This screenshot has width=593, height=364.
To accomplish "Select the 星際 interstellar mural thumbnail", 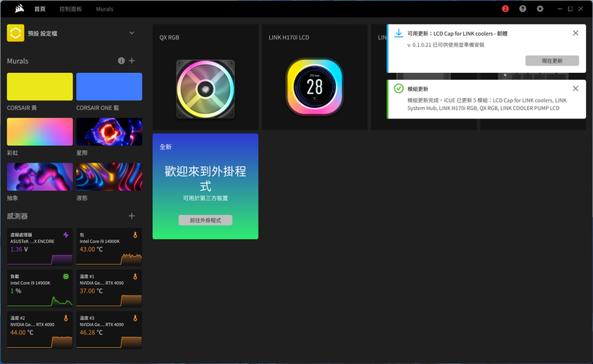I will pyautogui.click(x=109, y=131).
